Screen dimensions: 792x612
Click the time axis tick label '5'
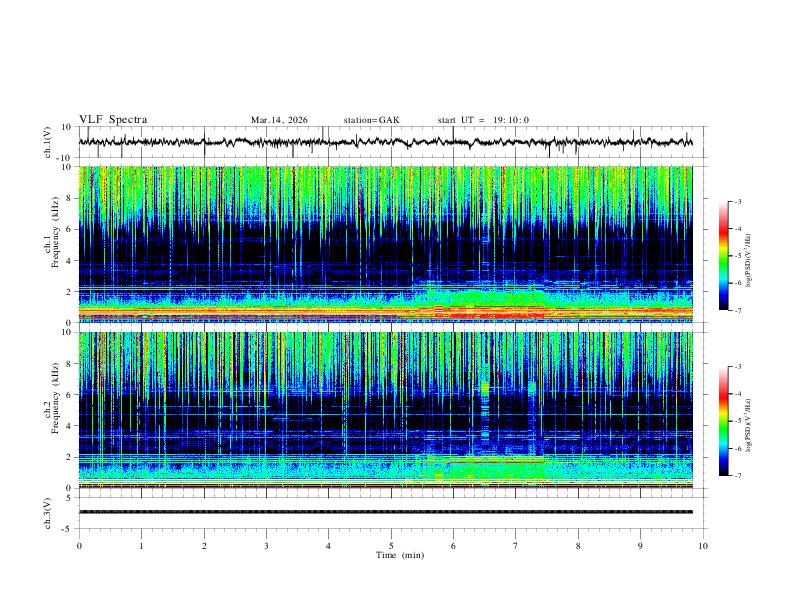(x=391, y=546)
